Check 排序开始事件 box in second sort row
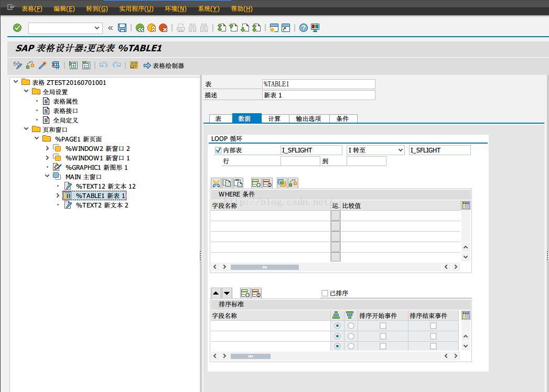Image resolution: width=549 pixels, height=392 pixels. 383,336
